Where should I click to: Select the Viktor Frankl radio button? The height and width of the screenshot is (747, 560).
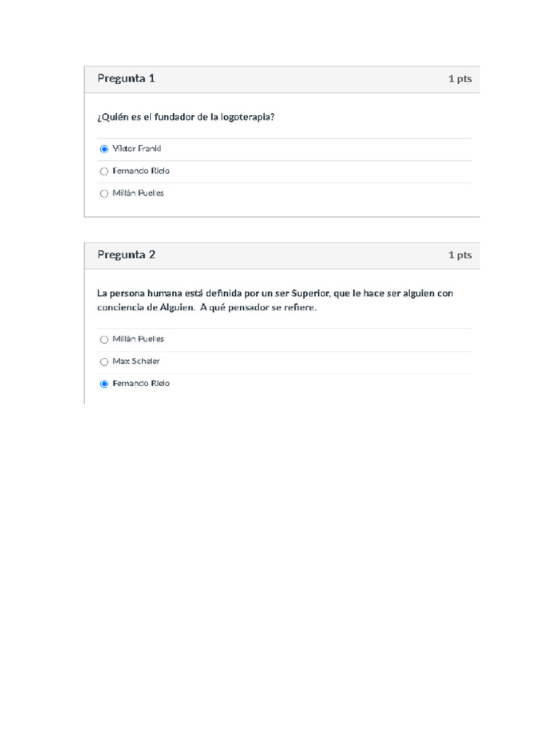coord(104,149)
